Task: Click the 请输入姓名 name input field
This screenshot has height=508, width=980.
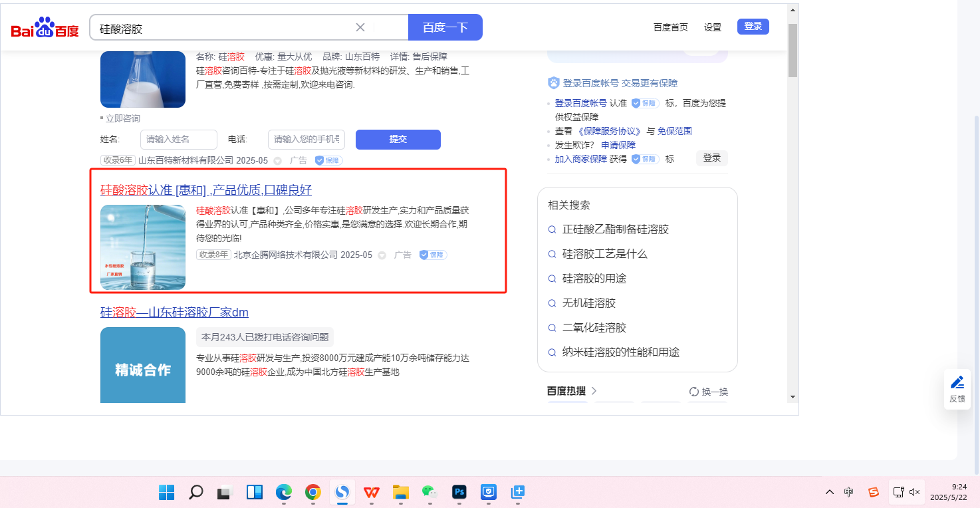Action: click(x=178, y=140)
